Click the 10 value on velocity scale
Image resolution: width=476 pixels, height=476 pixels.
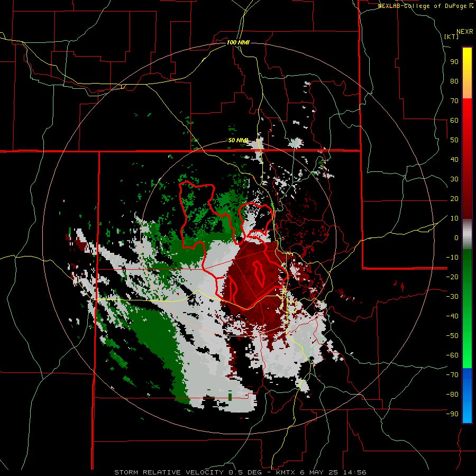(x=454, y=218)
